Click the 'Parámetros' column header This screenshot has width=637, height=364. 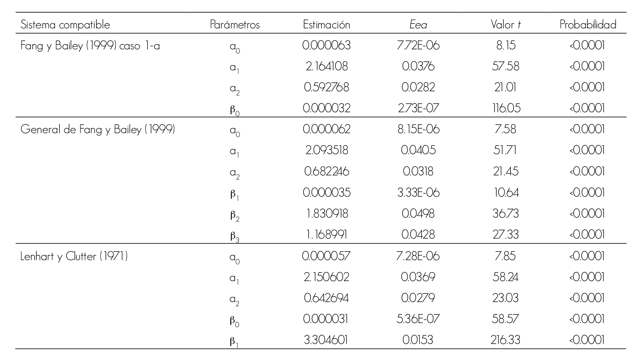point(235,25)
